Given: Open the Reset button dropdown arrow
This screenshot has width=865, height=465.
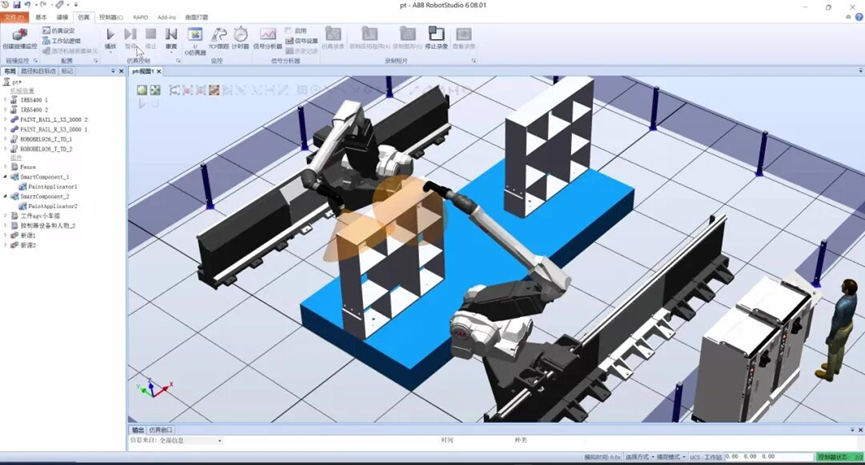Looking at the screenshot, I should 172,52.
